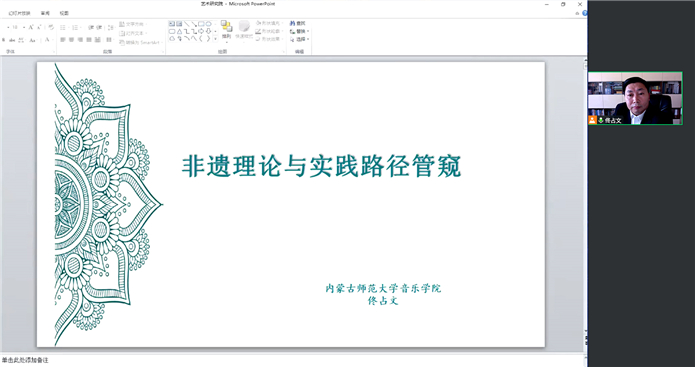Pick the triangle shape in gallery
Image resolution: width=695 pixels, height=367 pixels.
tap(180, 31)
